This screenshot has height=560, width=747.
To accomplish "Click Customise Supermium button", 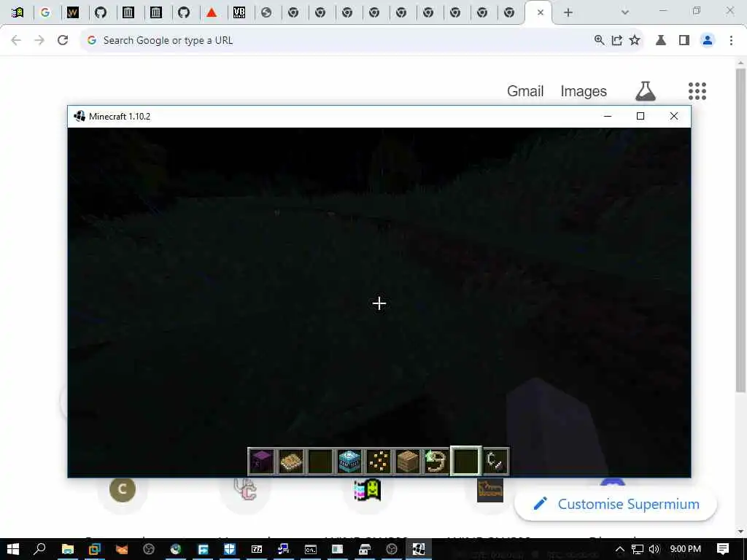I will click(x=616, y=504).
